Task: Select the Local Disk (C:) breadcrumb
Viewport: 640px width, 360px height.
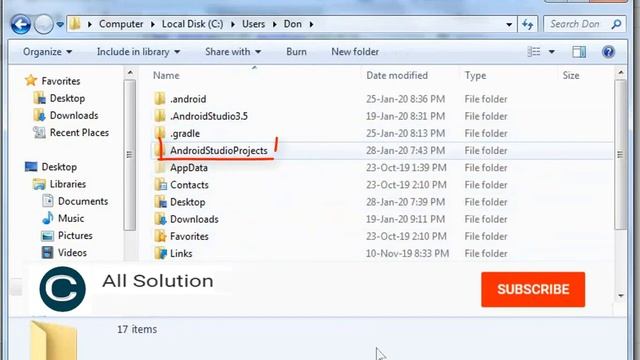Action: [192, 24]
